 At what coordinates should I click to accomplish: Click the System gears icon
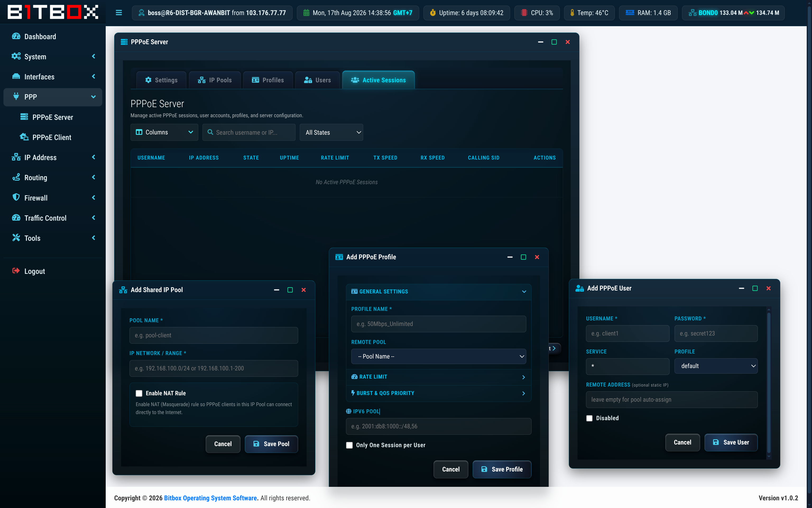click(x=16, y=56)
